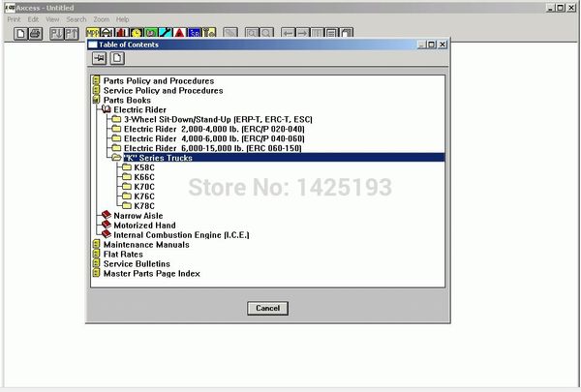Collapse the Electric Rider open book
This screenshot has width=581, height=392.
pyautogui.click(x=107, y=109)
